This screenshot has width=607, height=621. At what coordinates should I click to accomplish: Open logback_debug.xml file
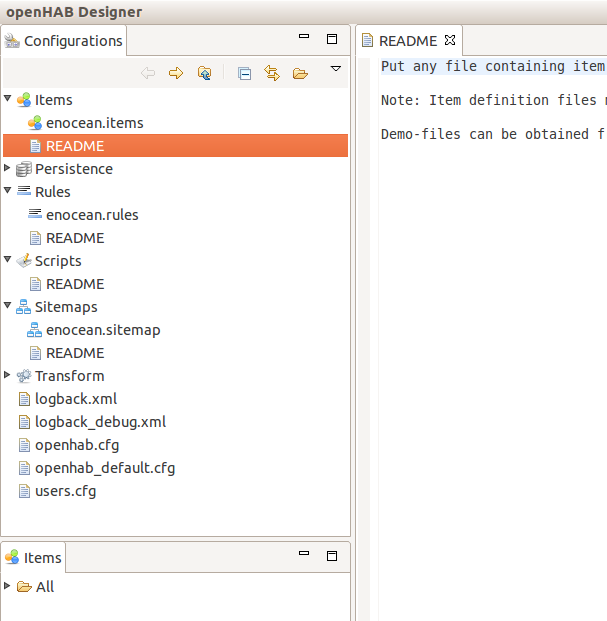point(101,422)
